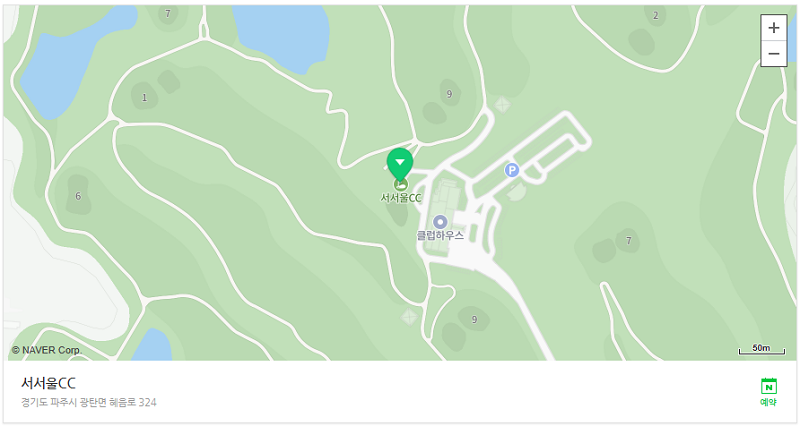Open the 서서울CC title in the info panel
The image size is (800, 426).
48,383
